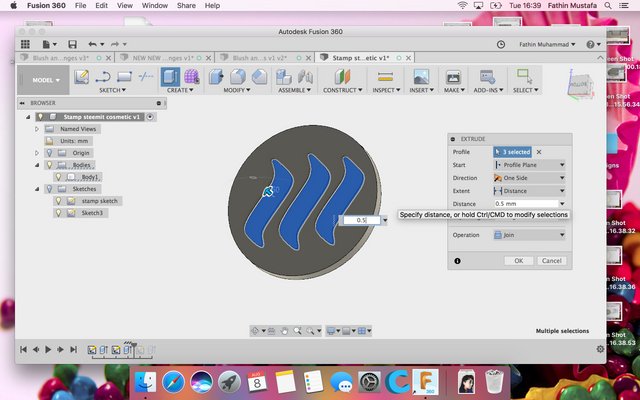
Task: Confirm extrude with OK button
Action: coord(518,261)
